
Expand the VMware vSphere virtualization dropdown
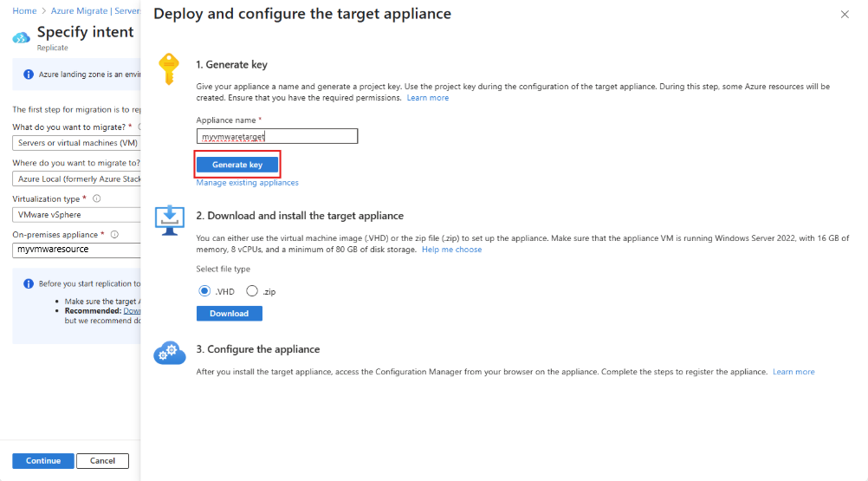(x=76, y=215)
